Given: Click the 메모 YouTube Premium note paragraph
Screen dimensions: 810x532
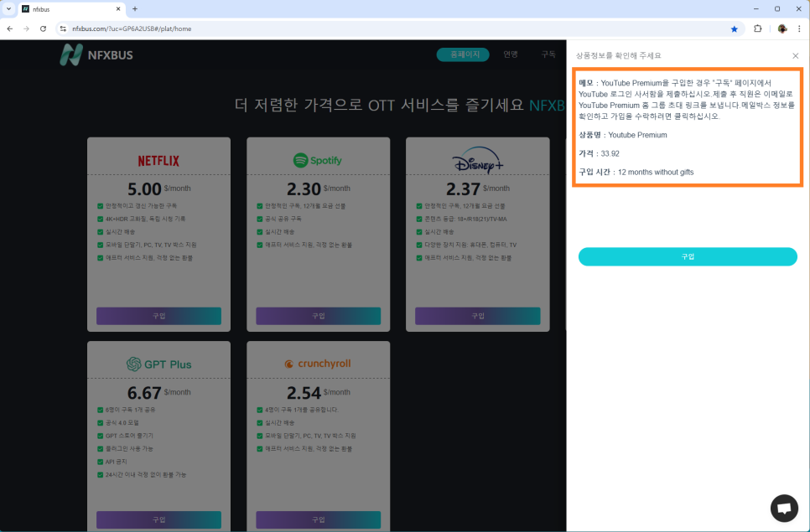Looking at the screenshot, I should (x=687, y=100).
